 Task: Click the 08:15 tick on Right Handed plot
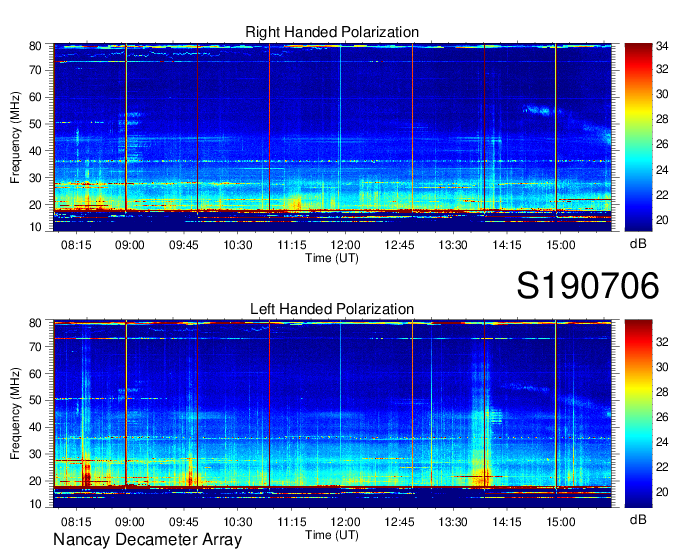[x=76, y=245]
